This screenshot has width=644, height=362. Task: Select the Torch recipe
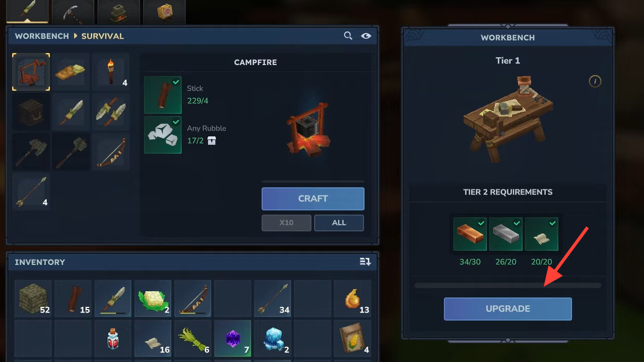(x=111, y=72)
